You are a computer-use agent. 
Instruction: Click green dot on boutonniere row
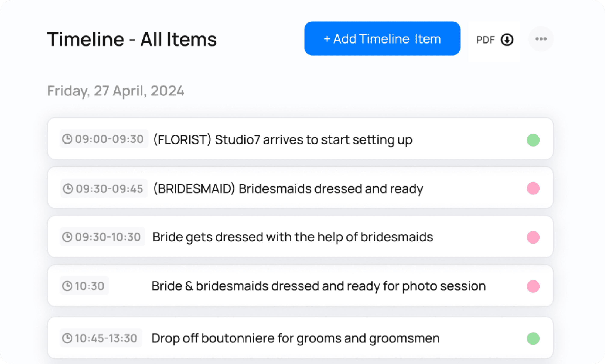533,338
